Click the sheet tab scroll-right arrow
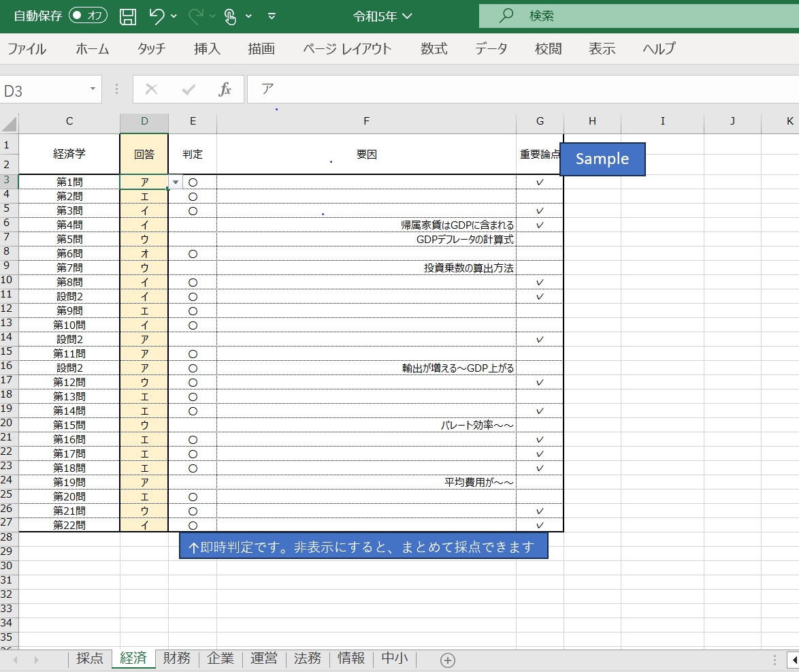Viewport: 799px width, 672px height. pyautogui.click(x=36, y=660)
